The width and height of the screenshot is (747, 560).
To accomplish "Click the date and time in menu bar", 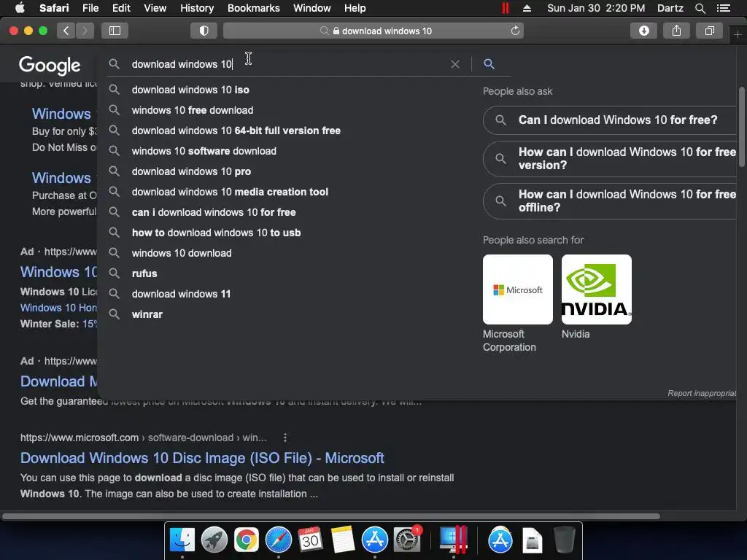I will (596, 8).
